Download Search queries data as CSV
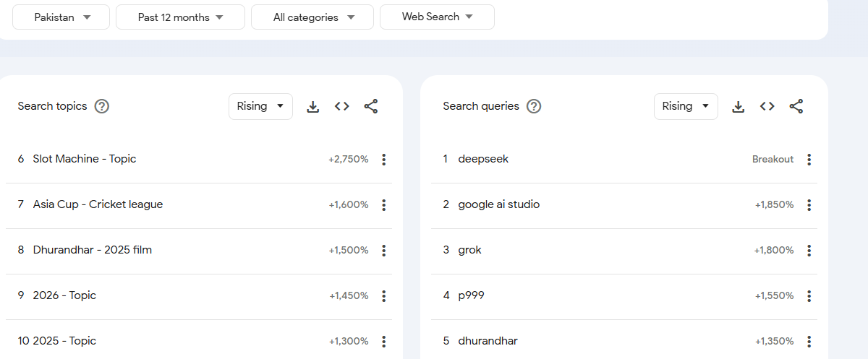This screenshot has height=359, width=868. 739,107
